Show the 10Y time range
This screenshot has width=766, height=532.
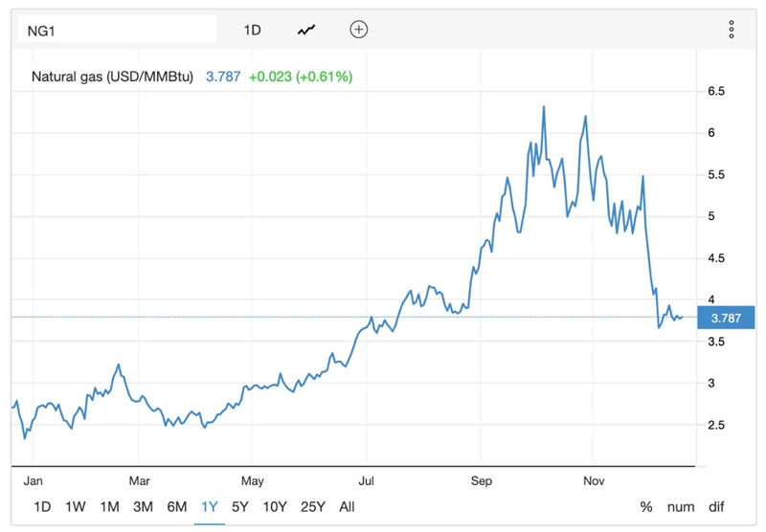(274, 507)
